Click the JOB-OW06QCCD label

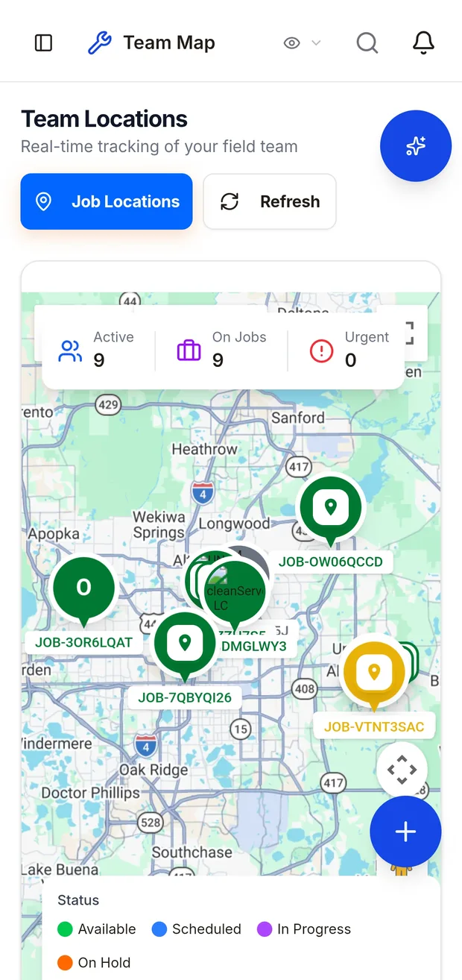pos(330,562)
